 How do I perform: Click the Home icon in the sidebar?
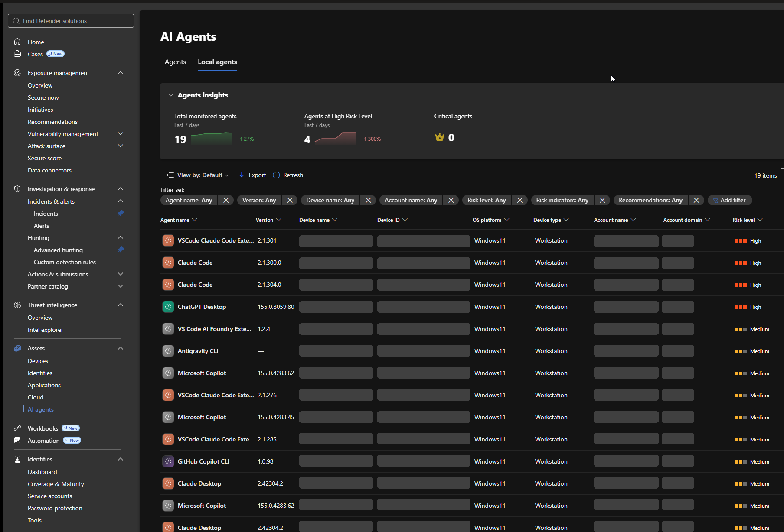point(17,42)
